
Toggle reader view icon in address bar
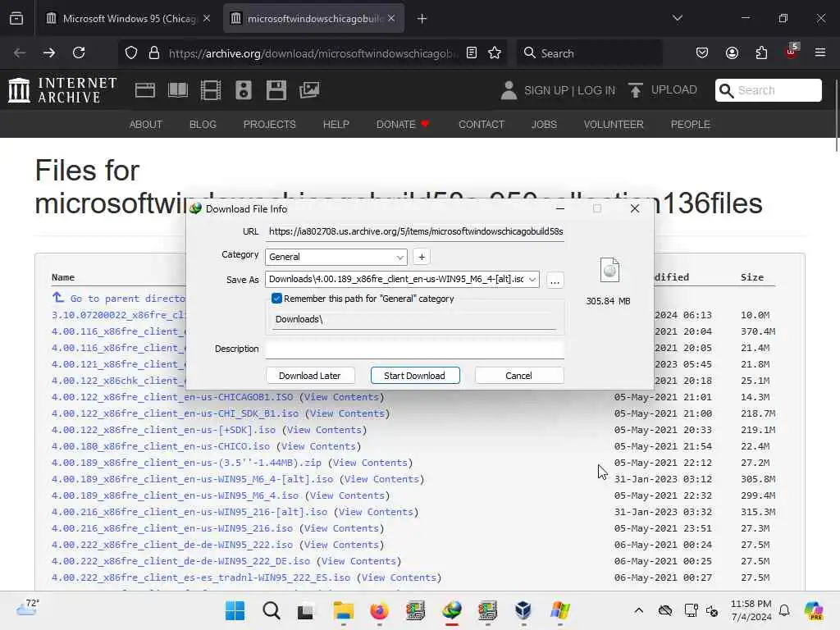pos(472,52)
